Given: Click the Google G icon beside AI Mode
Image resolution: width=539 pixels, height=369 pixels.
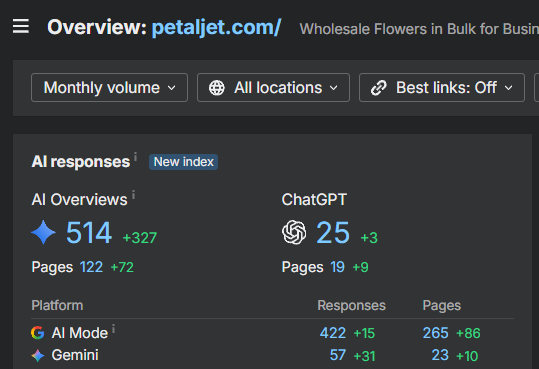Looking at the screenshot, I should coord(37,333).
